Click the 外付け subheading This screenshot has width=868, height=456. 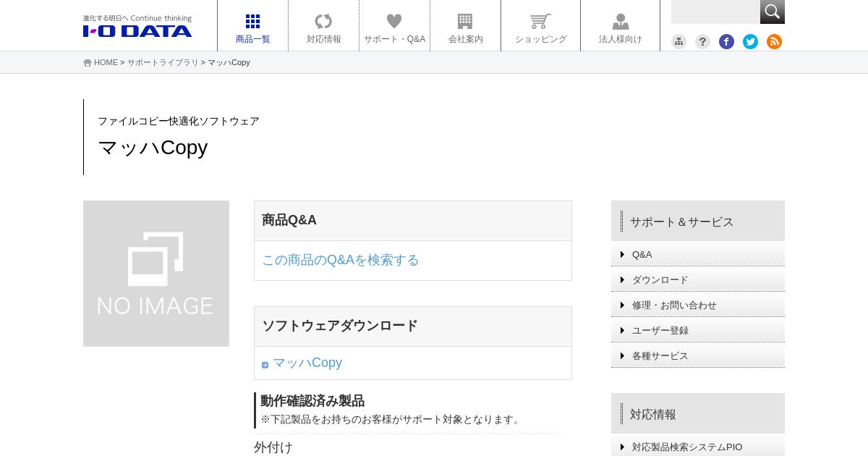[x=273, y=447]
